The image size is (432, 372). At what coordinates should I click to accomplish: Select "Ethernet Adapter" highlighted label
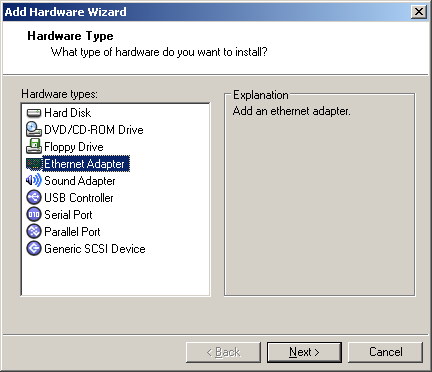(86, 164)
